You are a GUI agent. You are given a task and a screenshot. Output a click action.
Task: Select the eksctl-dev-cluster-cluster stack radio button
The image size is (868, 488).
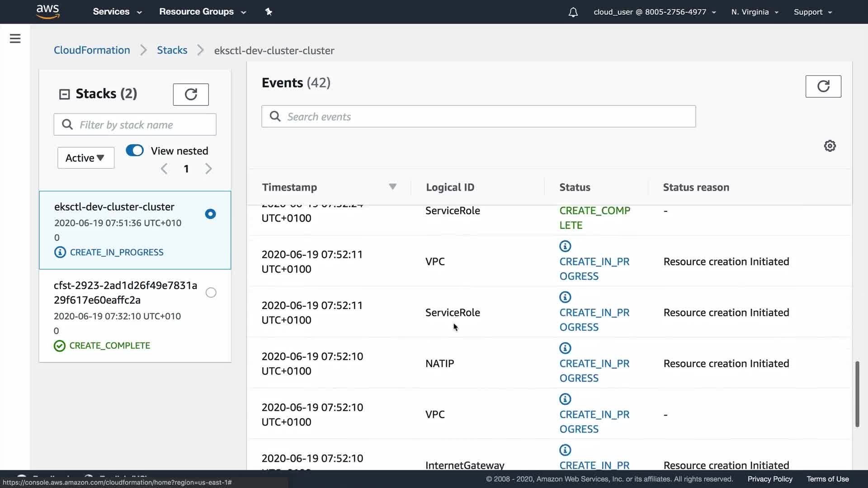pos(210,214)
